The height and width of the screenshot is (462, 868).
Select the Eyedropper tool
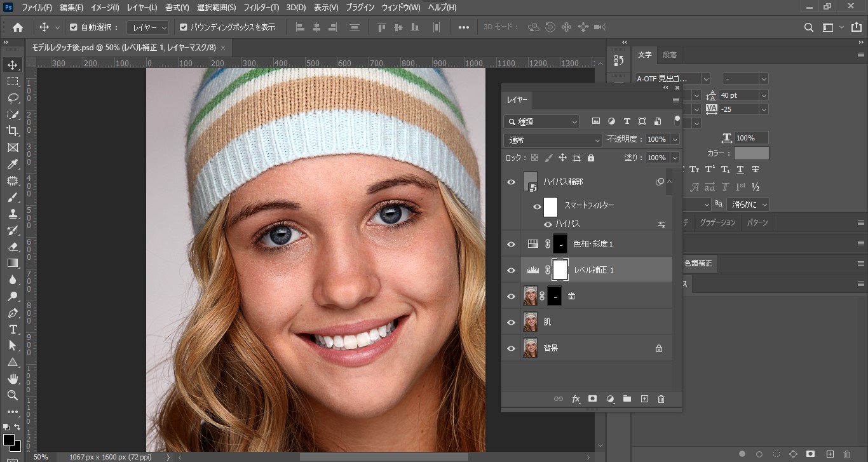13,165
